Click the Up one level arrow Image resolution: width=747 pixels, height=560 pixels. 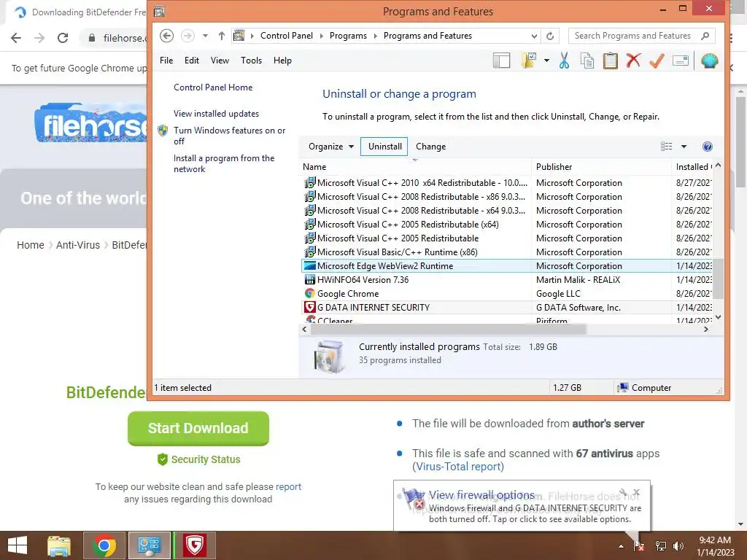pyautogui.click(x=222, y=36)
